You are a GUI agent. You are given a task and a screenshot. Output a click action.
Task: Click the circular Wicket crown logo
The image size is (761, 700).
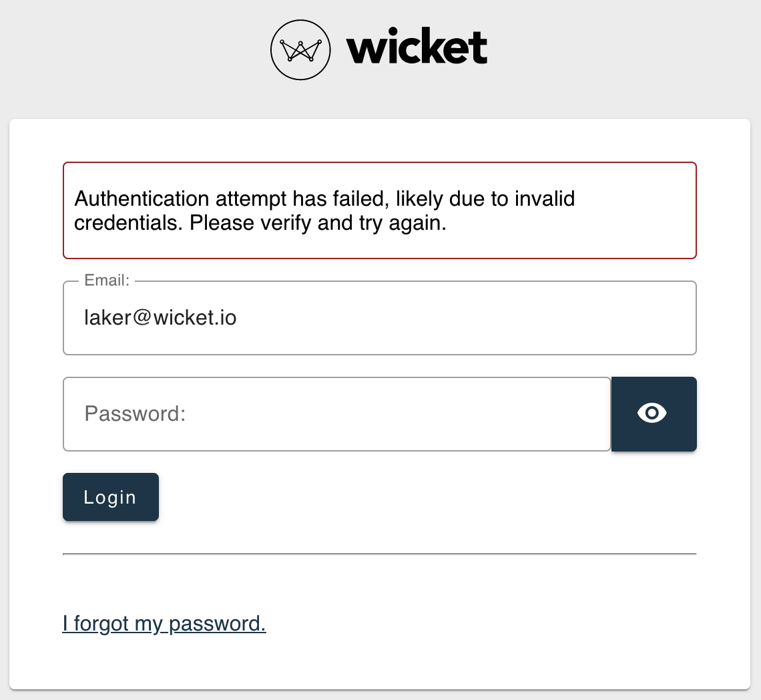(x=300, y=49)
